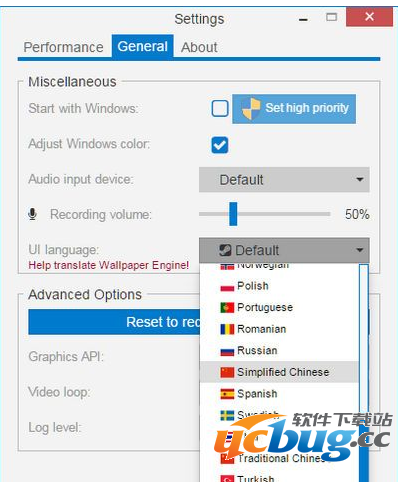Click the 50% recording volume value
This screenshot has height=482, width=398.
(357, 214)
